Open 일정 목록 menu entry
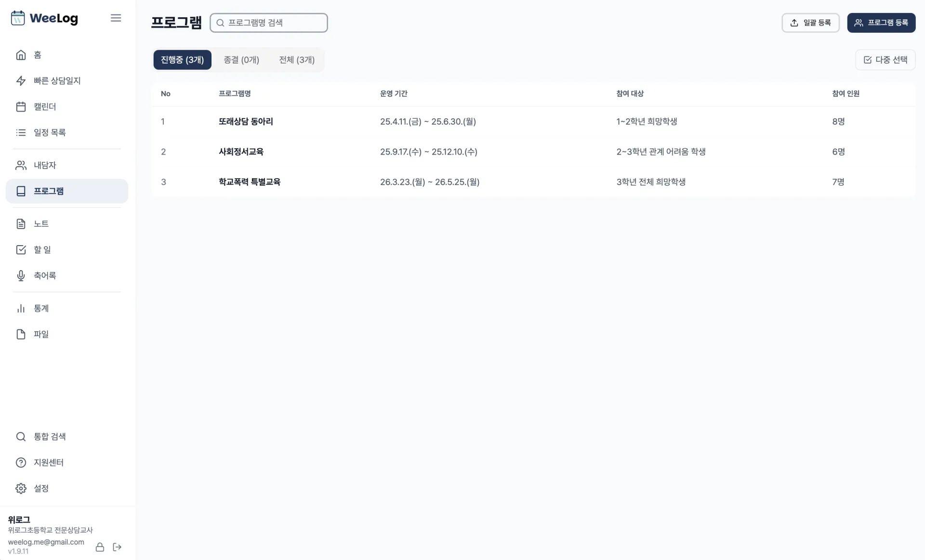925x560 pixels. (x=67, y=132)
